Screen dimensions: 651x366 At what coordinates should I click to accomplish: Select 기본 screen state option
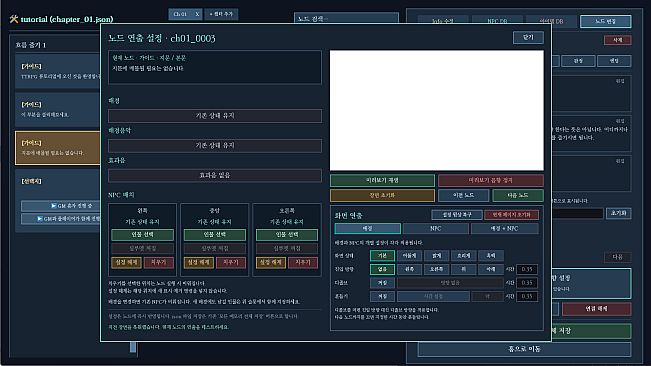click(382, 256)
